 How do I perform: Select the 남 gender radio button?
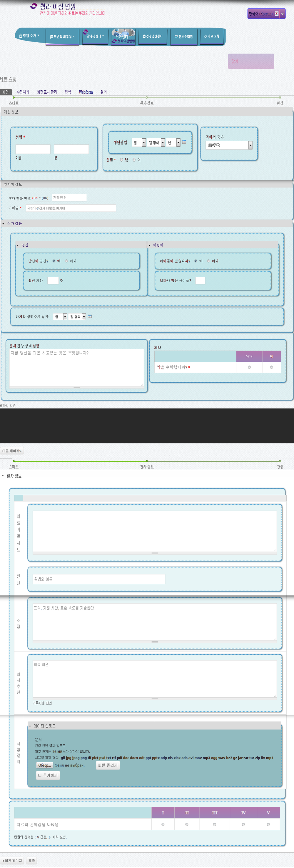click(x=121, y=160)
